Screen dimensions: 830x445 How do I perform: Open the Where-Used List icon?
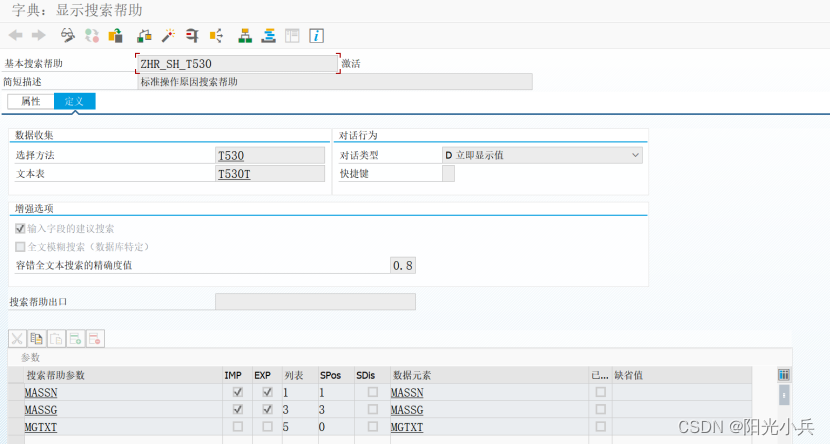tap(216, 35)
